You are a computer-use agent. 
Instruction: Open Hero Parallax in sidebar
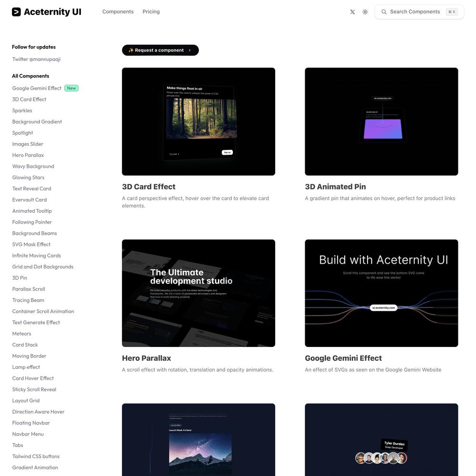(28, 155)
